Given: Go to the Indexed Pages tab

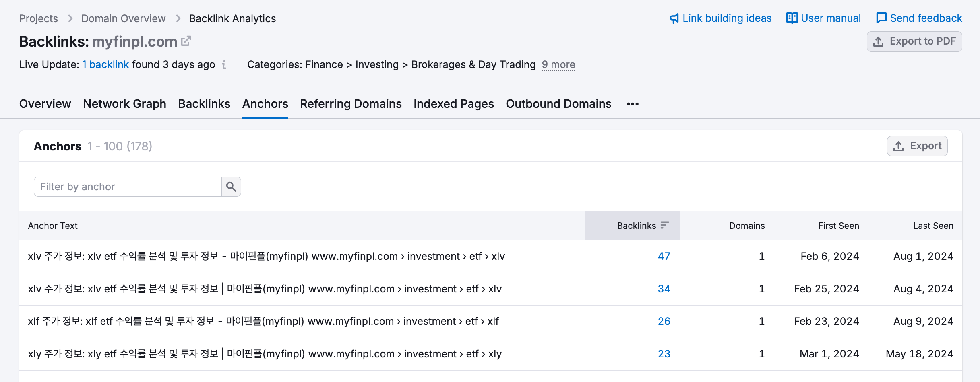Looking at the screenshot, I should click(454, 104).
